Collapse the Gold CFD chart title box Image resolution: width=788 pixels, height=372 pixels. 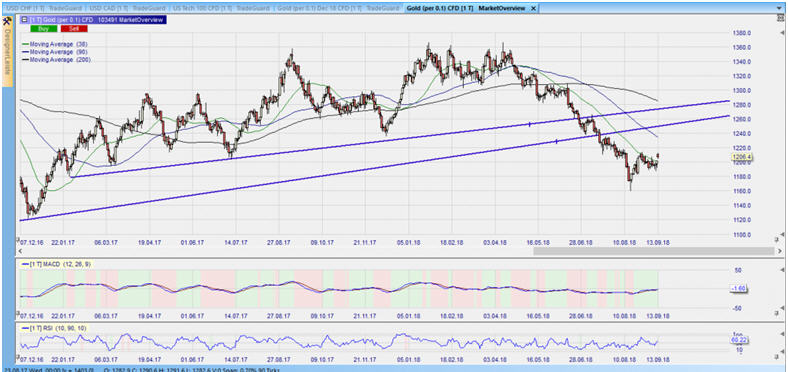pyautogui.click(x=24, y=20)
